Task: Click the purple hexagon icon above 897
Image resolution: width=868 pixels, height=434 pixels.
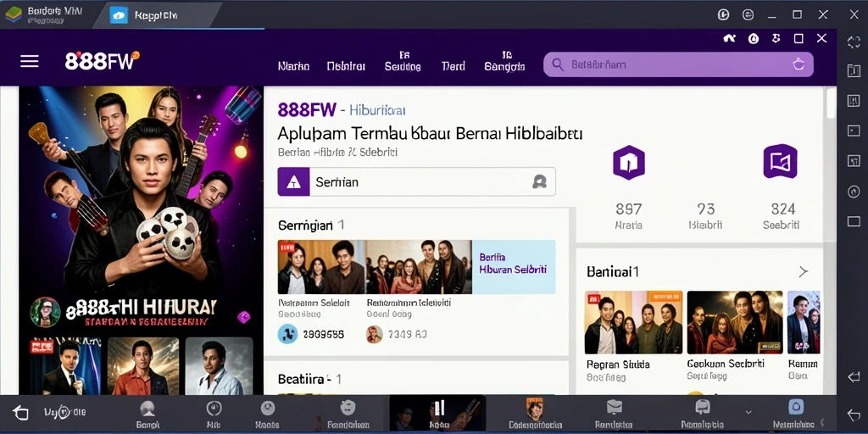Action: click(x=628, y=162)
